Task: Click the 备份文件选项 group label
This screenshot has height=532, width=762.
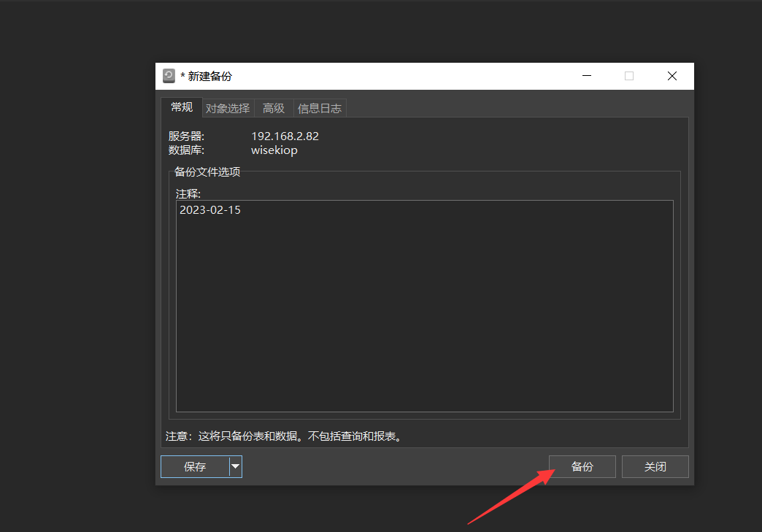Action: click(x=207, y=172)
